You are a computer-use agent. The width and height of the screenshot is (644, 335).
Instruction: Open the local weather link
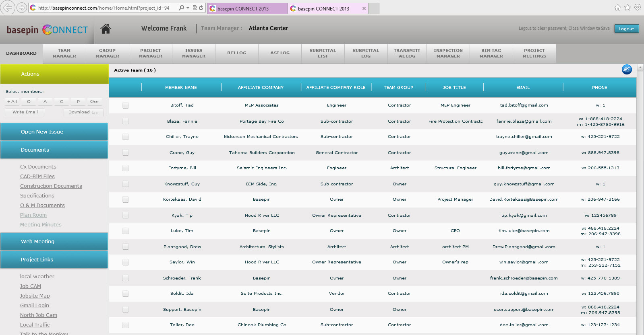pos(37,277)
